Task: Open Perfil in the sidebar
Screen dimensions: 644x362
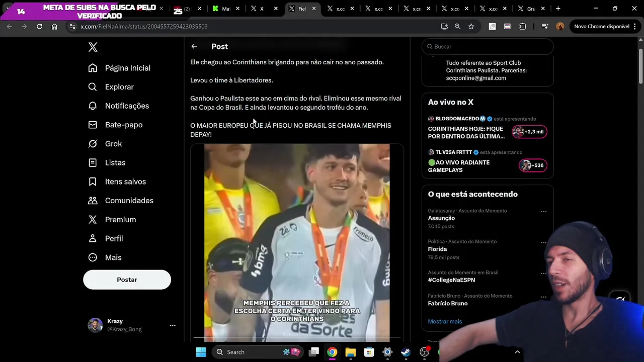Action: click(105, 238)
